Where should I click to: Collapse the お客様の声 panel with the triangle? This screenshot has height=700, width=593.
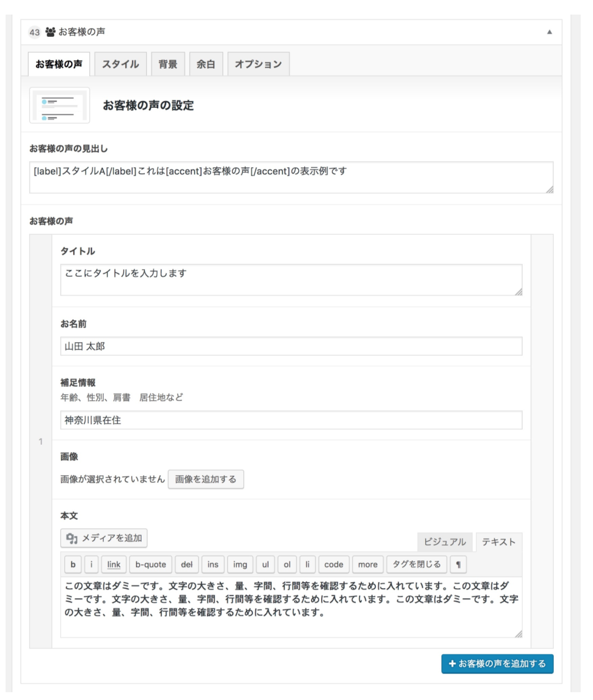click(549, 32)
